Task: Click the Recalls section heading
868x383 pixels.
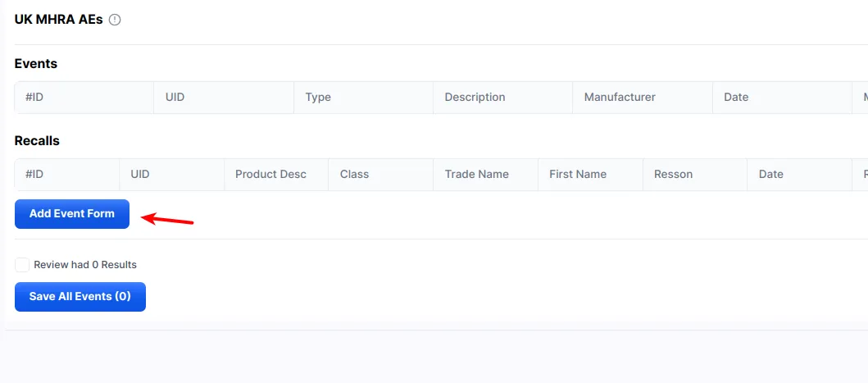Action: coord(37,140)
